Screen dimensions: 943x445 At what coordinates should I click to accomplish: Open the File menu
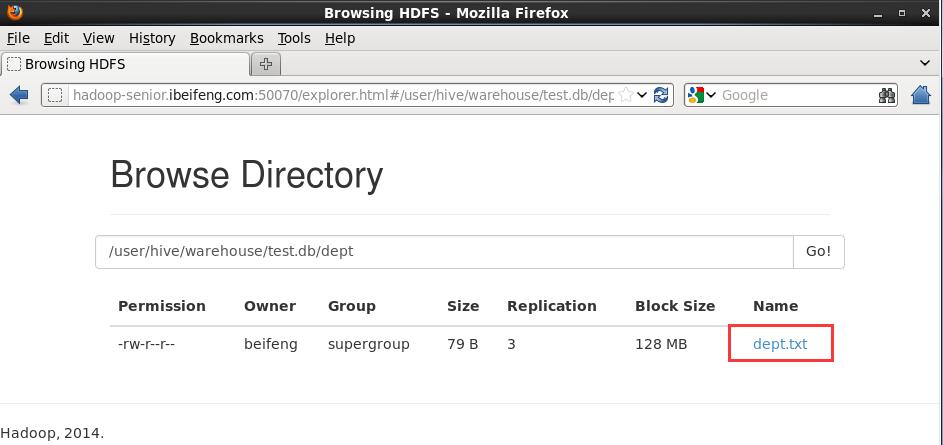[x=18, y=38]
